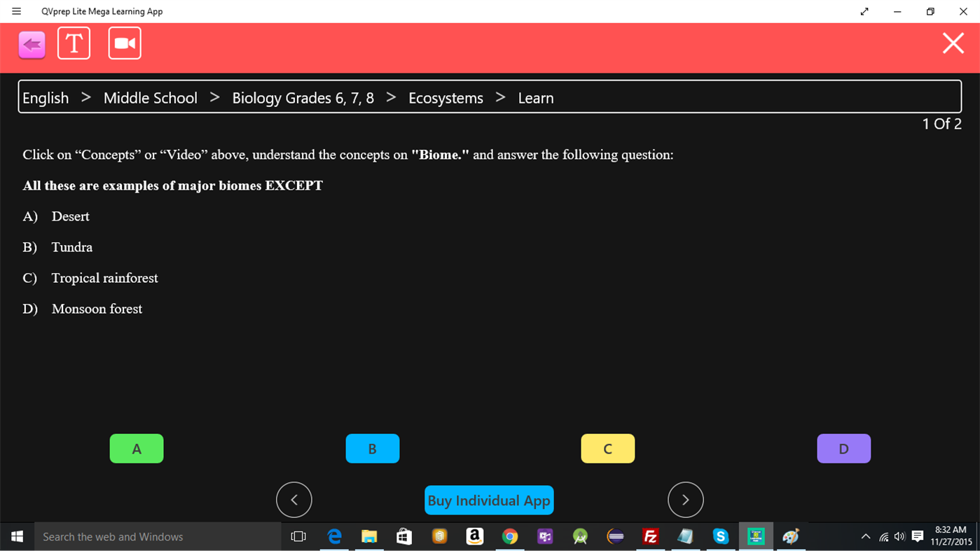This screenshot has width=980, height=551.
Task: Click the Buy Individual App button
Action: point(489,500)
